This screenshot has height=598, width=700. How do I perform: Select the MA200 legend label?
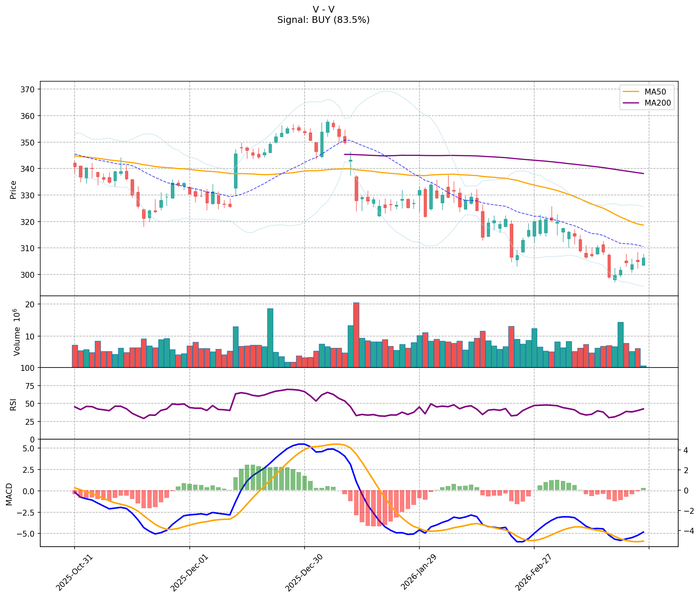pos(657,103)
